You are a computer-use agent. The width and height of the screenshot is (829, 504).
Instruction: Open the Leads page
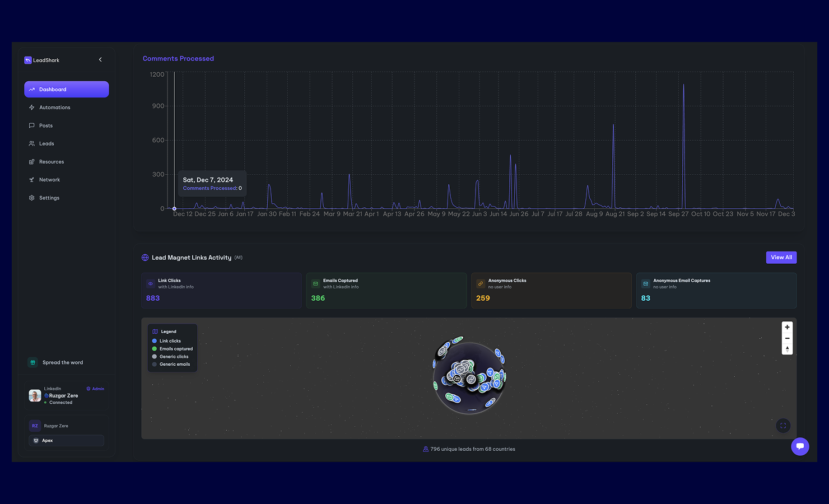click(46, 143)
